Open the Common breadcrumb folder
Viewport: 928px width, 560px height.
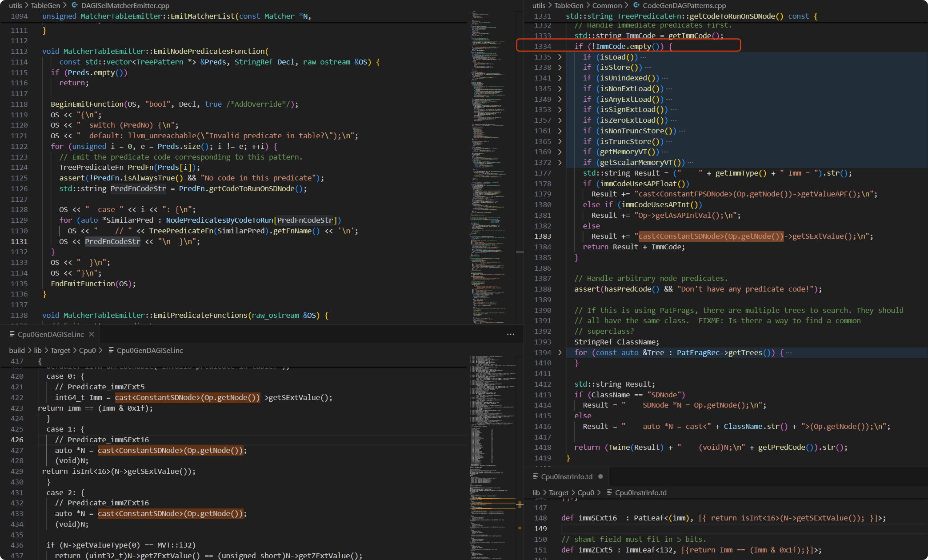[x=607, y=5]
